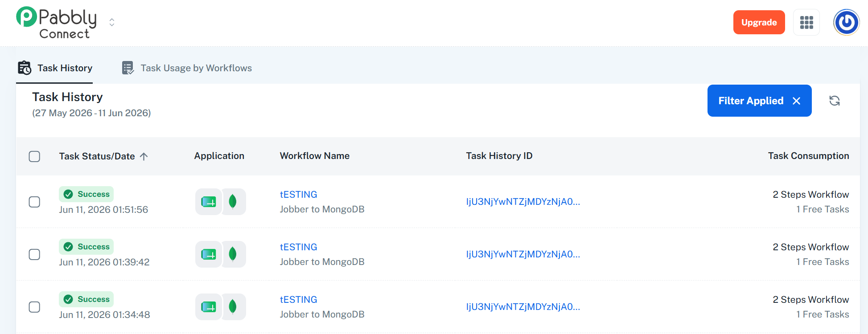Viewport: 868px width, 334px height.
Task: Click MongoDB leaf icon in the 01:51:56 row
Action: [x=233, y=202]
